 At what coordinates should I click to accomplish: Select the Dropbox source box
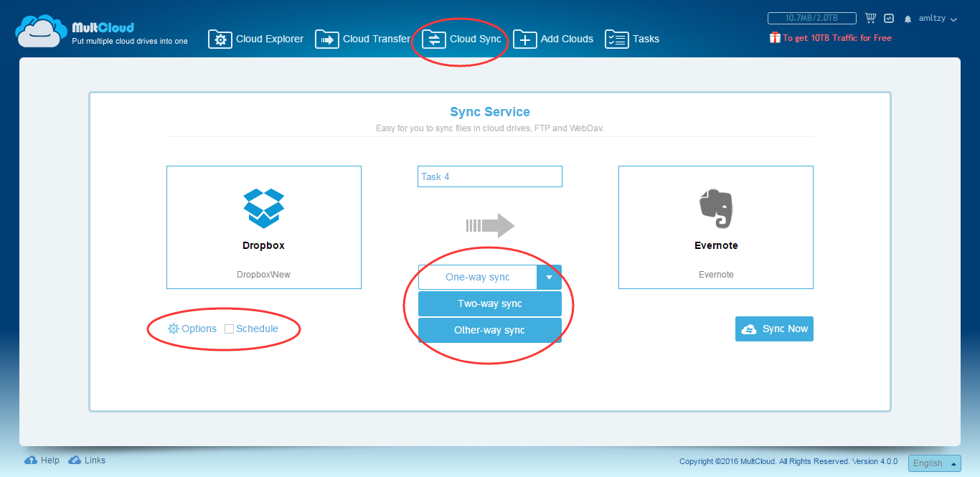264,227
